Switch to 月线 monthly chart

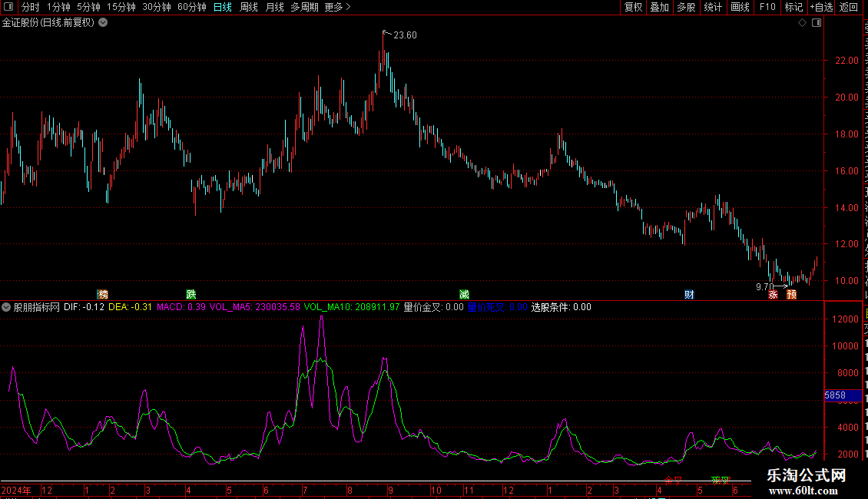(274, 7)
